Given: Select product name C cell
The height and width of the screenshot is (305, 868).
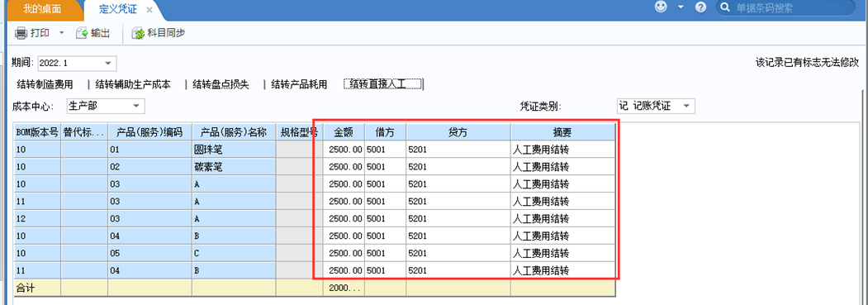Looking at the screenshot, I should pos(235,253).
